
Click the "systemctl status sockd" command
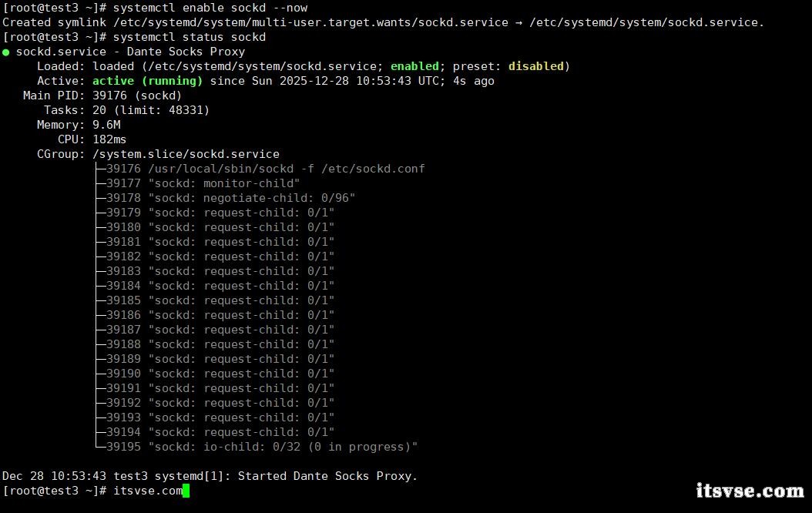coord(189,37)
